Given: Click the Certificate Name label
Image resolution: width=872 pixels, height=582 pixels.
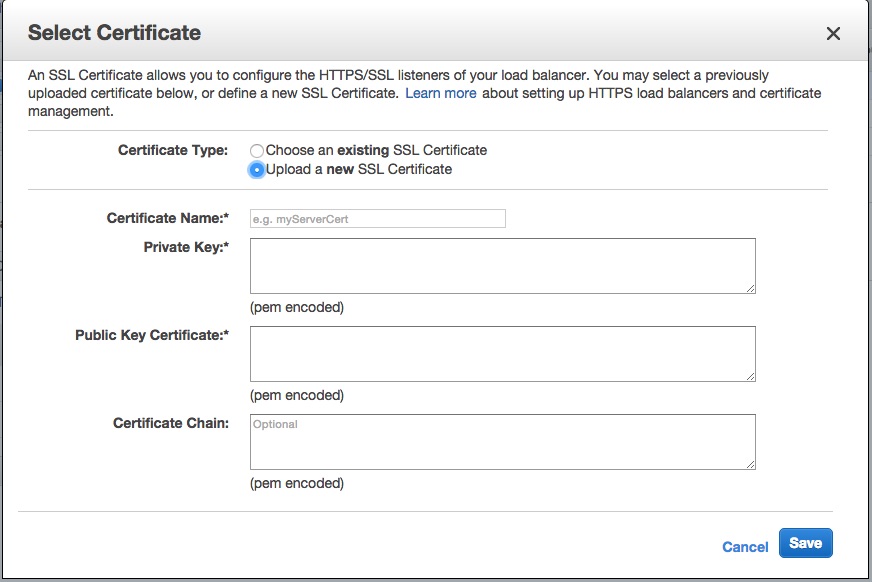Looking at the screenshot, I should [x=168, y=218].
